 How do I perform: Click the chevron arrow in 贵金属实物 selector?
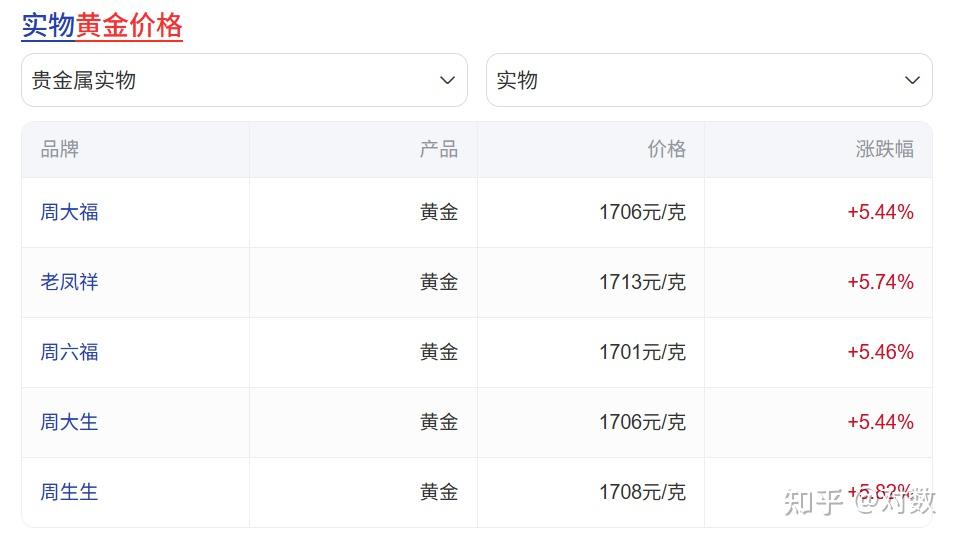(447, 80)
